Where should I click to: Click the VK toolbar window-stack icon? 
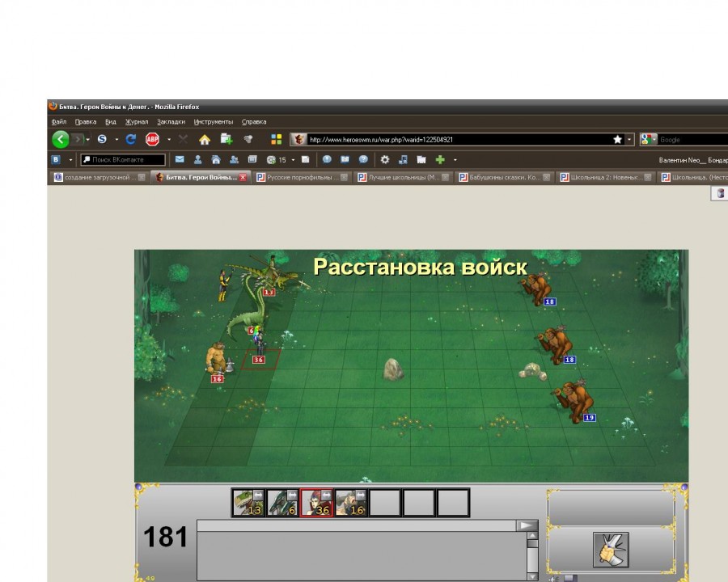(252, 160)
